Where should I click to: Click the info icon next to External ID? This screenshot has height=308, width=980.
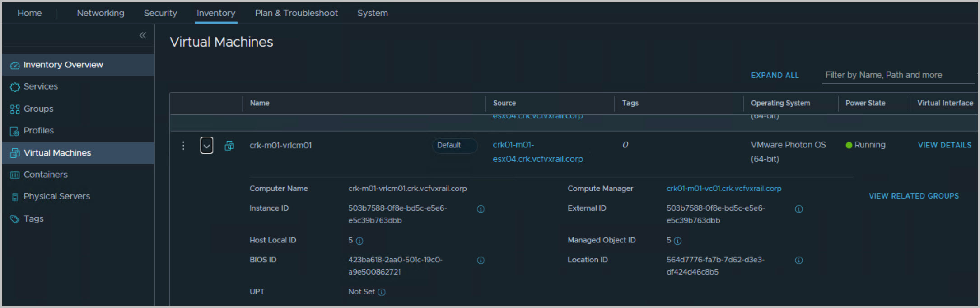798,209
